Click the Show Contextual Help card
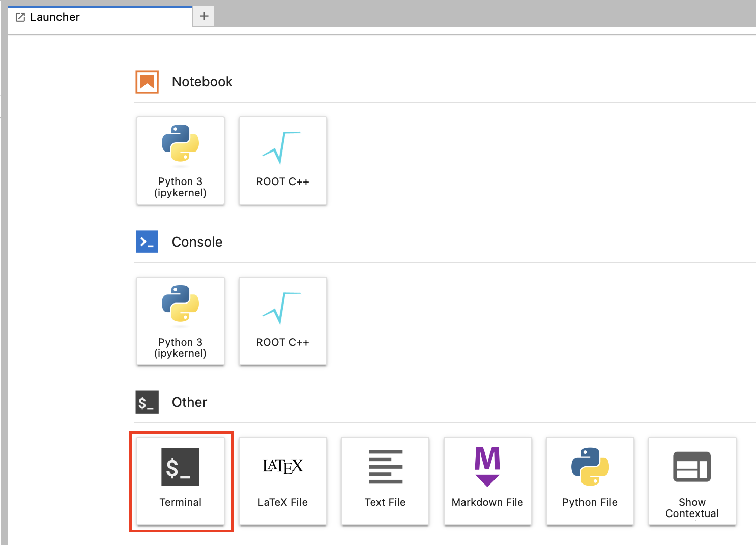 coord(692,481)
